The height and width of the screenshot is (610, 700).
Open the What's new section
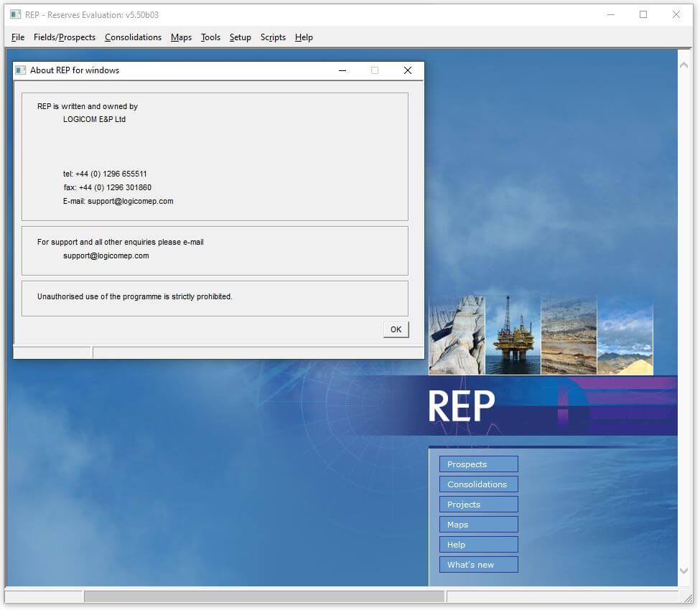click(x=478, y=564)
